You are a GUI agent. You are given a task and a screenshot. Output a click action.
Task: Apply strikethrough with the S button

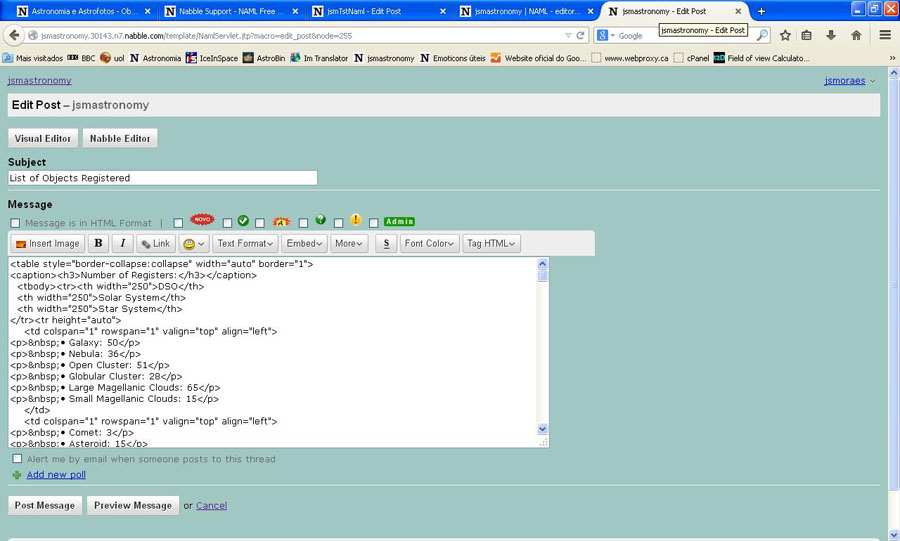tap(386, 243)
